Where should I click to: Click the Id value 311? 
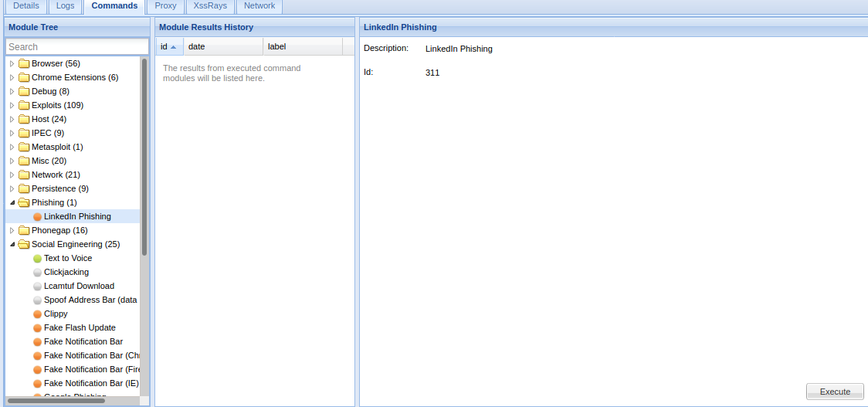pos(432,73)
